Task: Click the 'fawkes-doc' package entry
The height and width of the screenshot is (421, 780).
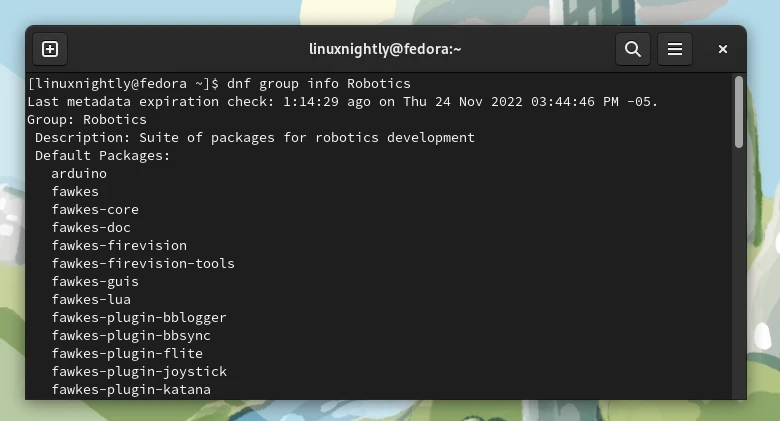Action: coord(91,227)
